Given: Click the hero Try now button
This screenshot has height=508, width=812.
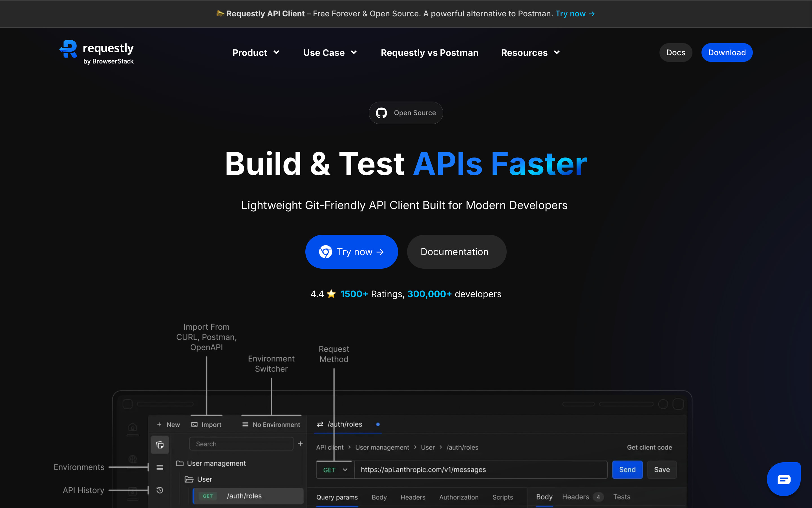Looking at the screenshot, I should coord(351,252).
